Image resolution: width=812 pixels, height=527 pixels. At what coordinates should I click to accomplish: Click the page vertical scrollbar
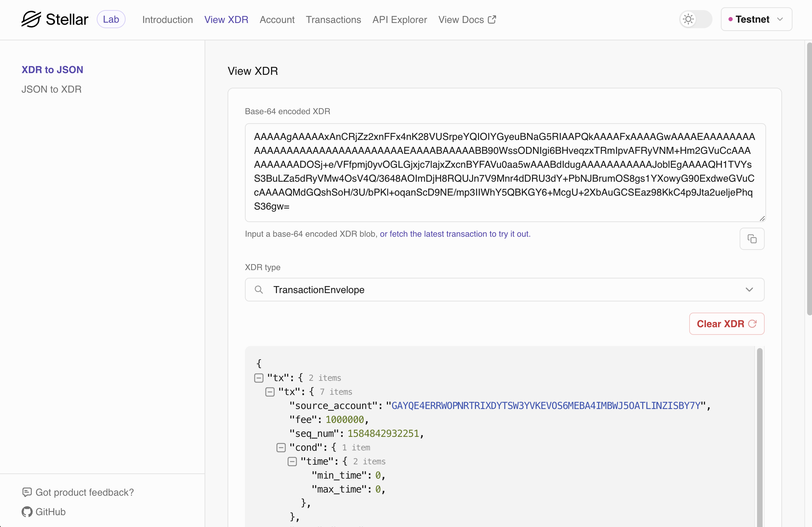809,179
